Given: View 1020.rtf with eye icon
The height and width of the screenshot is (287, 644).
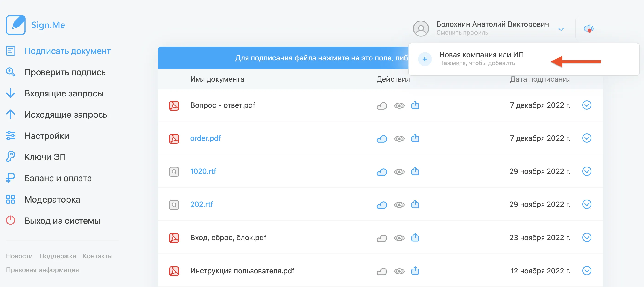Looking at the screenshot, I should [399, 172].
